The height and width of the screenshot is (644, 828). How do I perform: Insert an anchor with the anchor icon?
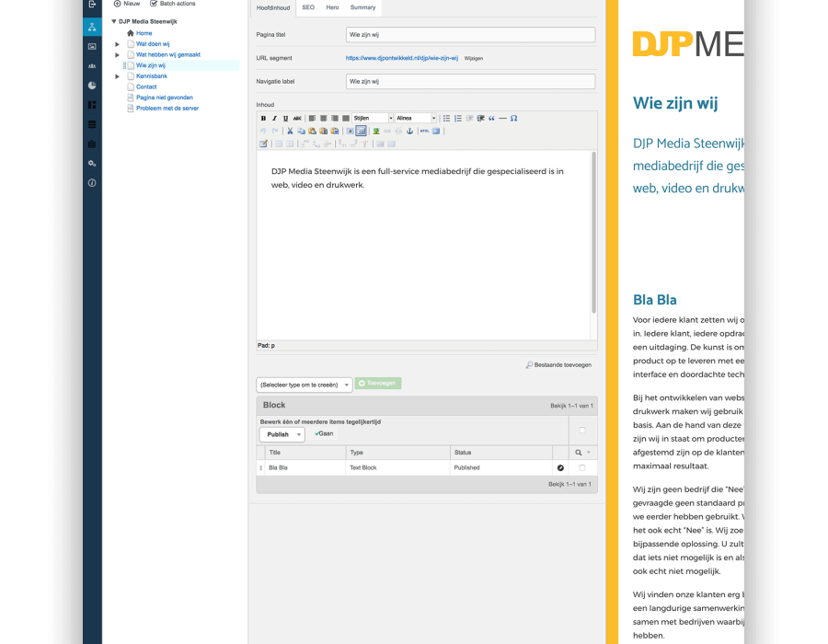pyautogui.click(x=409, y=131)
